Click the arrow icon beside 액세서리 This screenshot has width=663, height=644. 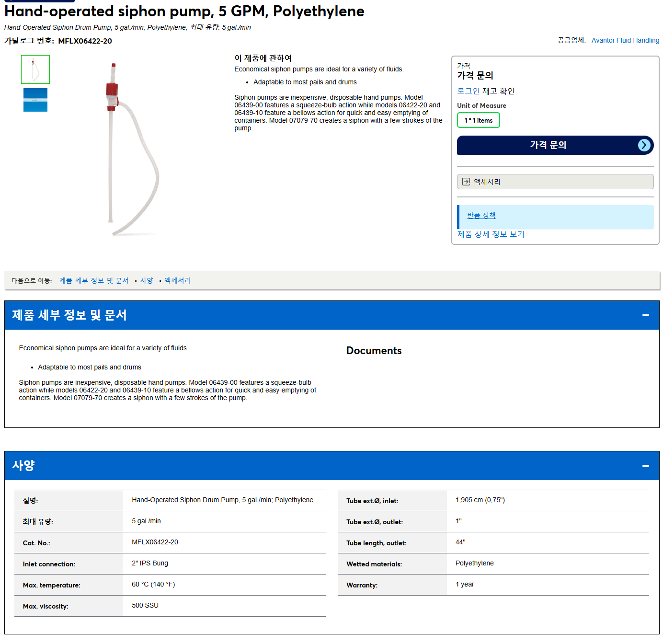tap(466, 182)
